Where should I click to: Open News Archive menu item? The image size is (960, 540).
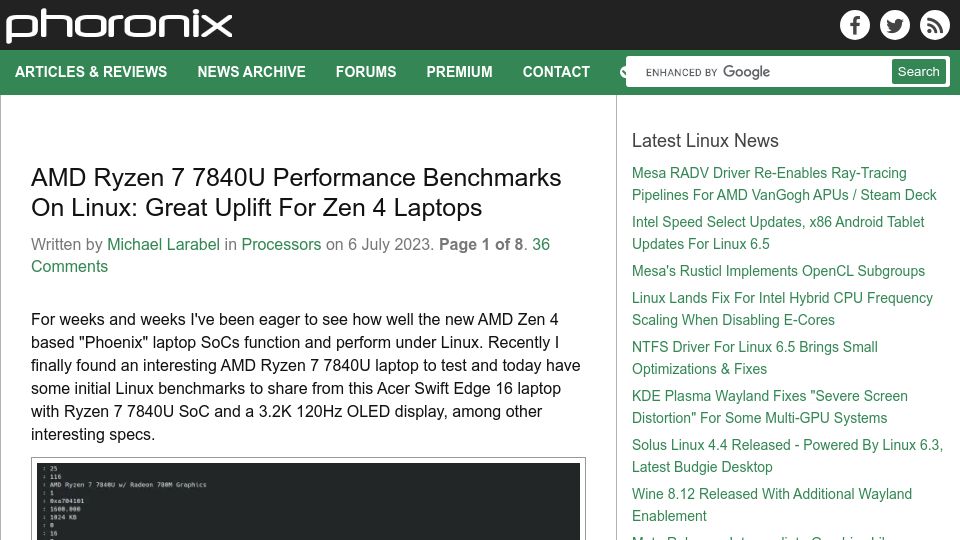[x=251, y=72]
